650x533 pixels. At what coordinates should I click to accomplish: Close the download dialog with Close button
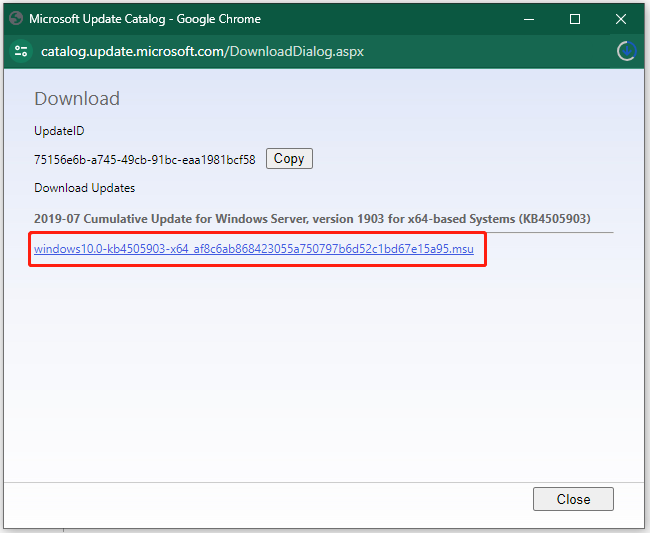click(x=573, y=499)
